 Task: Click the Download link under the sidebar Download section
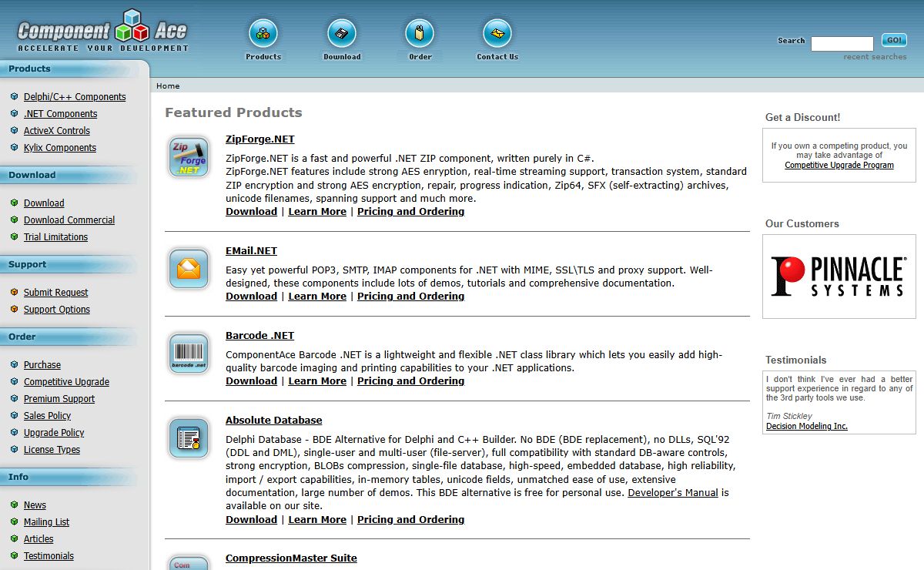tap(44, 203)
